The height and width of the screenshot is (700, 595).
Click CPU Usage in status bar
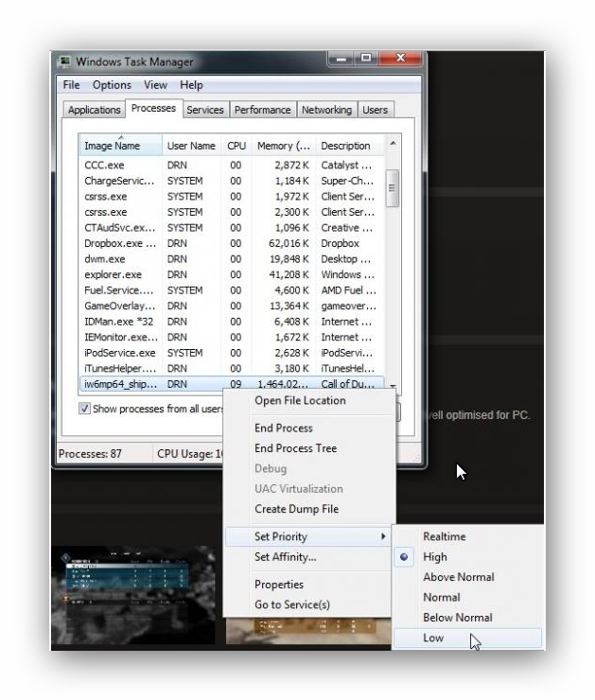190,453
